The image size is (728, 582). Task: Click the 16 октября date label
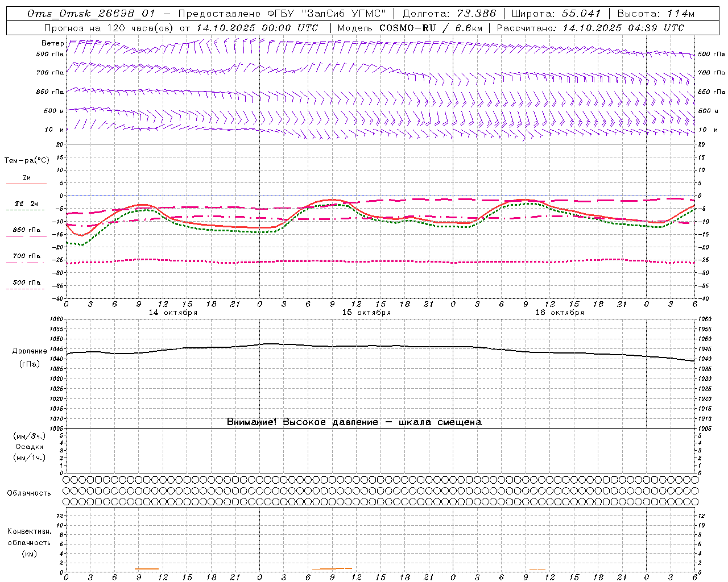[x=560, y=313]
